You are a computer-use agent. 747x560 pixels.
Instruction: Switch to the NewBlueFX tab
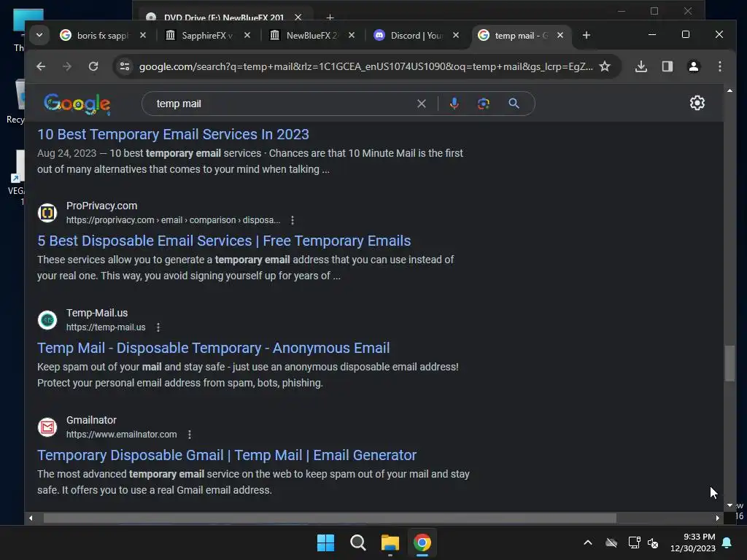click(x=311, y=35)
